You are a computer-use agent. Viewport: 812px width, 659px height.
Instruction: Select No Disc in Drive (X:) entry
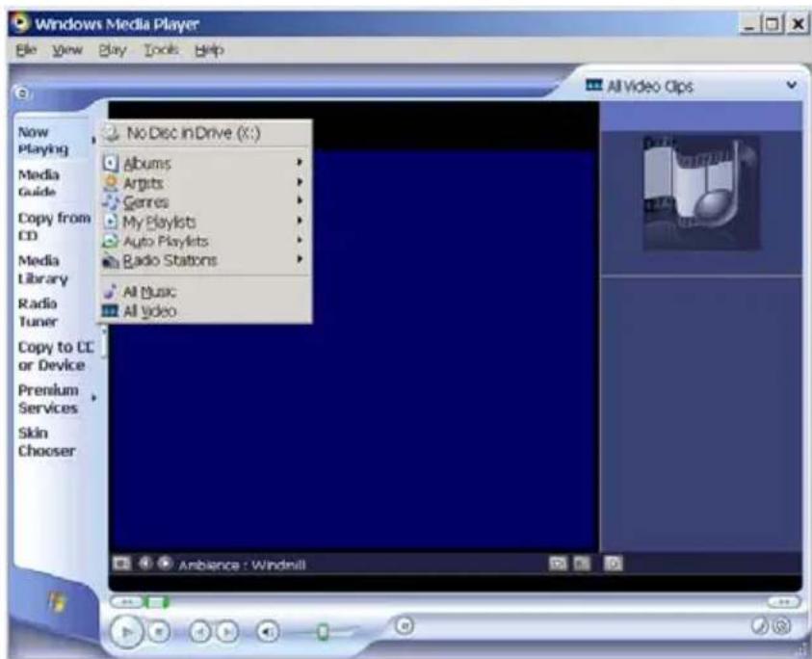pyautogui.click(x=205, y=133)
